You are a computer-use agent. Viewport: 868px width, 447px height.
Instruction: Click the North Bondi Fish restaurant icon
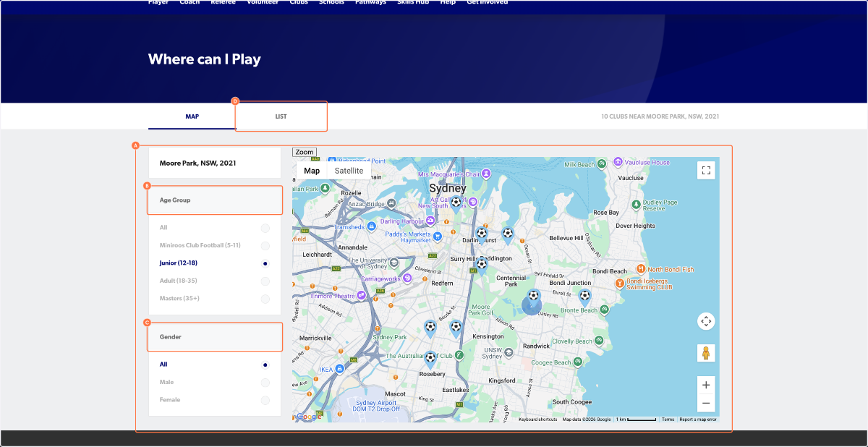pos(639,269)
